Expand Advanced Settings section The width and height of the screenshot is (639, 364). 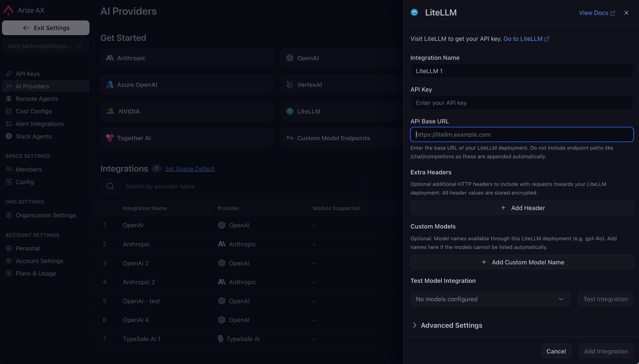pos(447,325)
